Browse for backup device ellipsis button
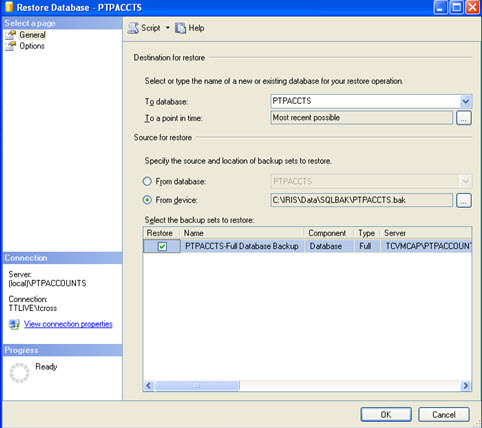482x428 pixels. pyautogui.click(x=464, y=200)
